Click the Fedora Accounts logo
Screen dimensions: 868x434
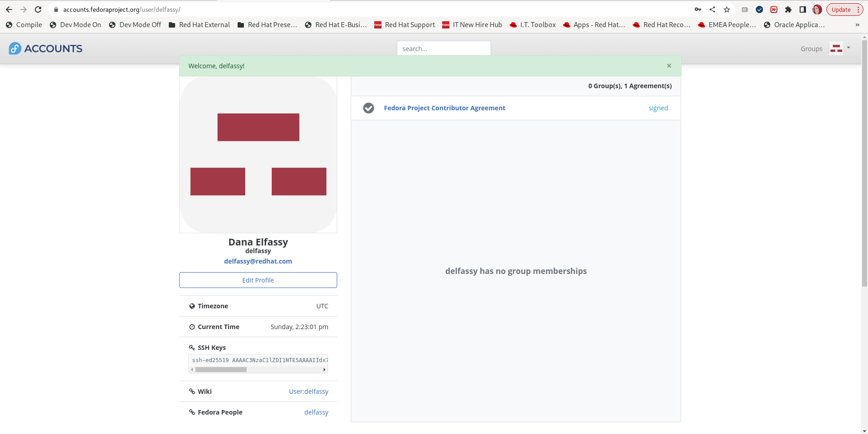click(x=46, y=48)
